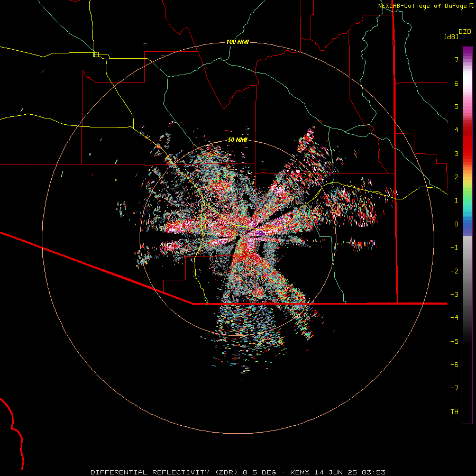
Task: Click the [dB] unit label
Action: [452, 36]
